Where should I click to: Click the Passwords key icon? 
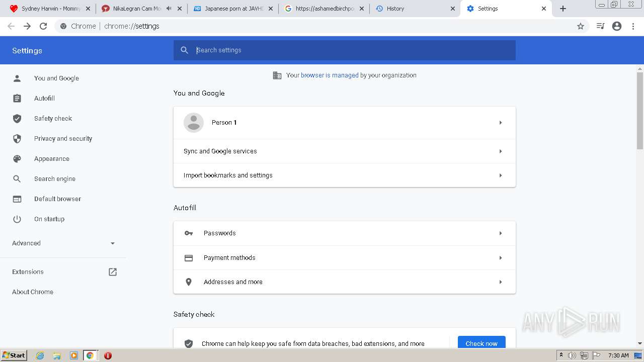pos(189,233)
